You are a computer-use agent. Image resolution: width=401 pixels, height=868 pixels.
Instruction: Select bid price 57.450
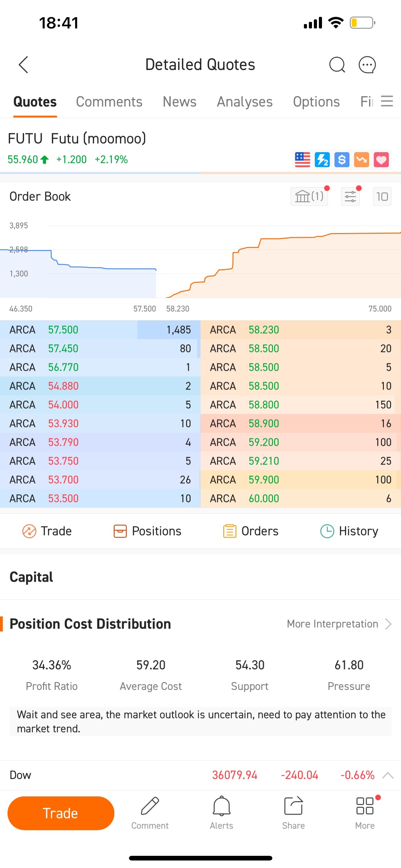tap(63, 348)
